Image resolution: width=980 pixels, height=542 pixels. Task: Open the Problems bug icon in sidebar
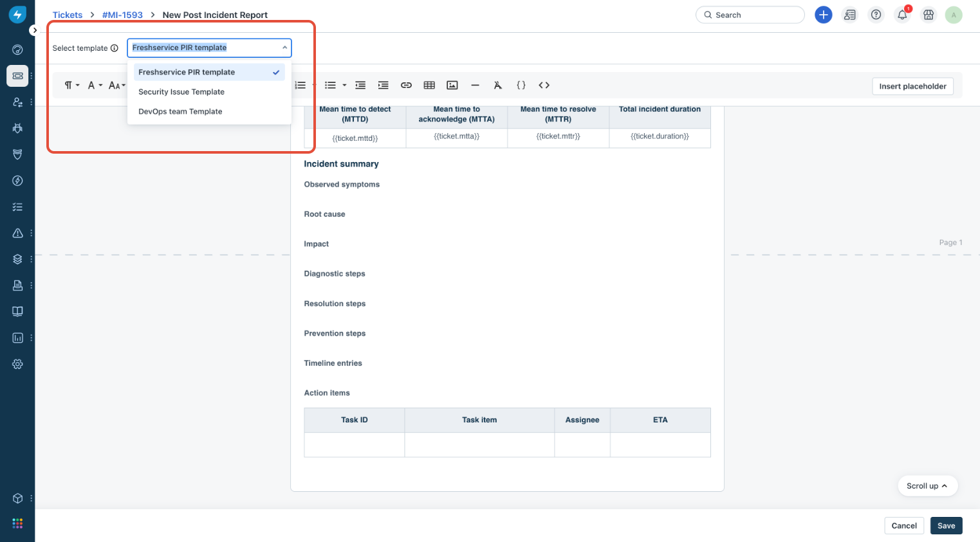pos(17,128)
